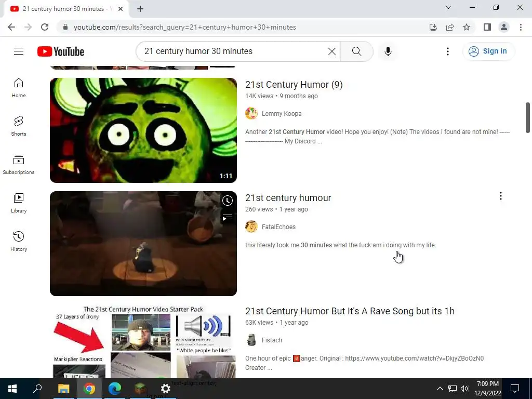Viewport: 532px width, 399px height.
Task: Open Shorts in the sidebar
Action: (19, 126)
